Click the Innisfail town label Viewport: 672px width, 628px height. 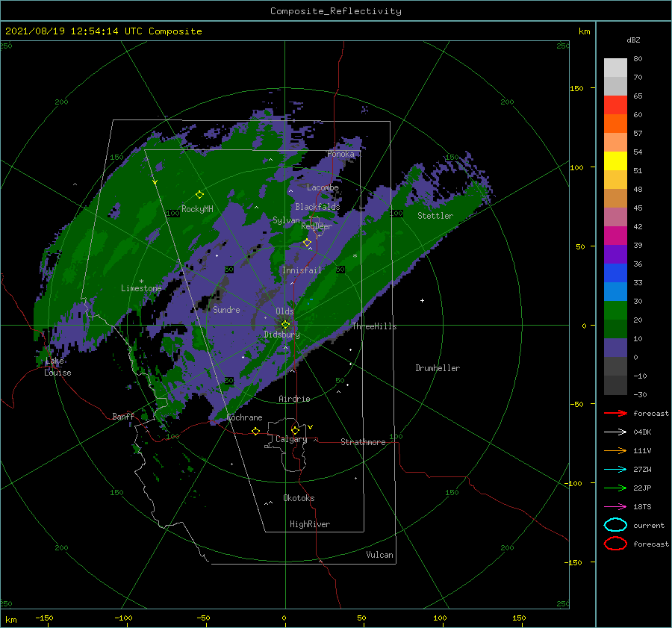[x=302, y=270]
